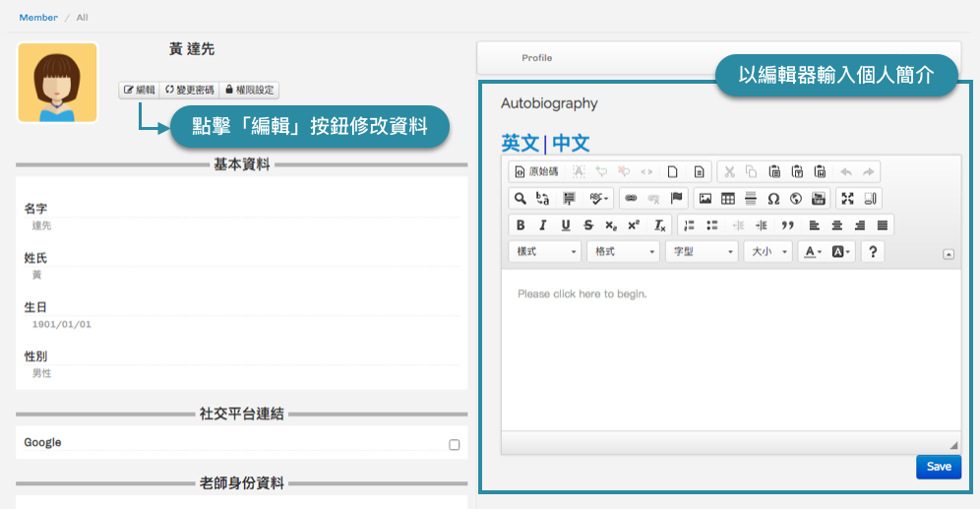Tick the Google social link checkbox

(455, 445)
